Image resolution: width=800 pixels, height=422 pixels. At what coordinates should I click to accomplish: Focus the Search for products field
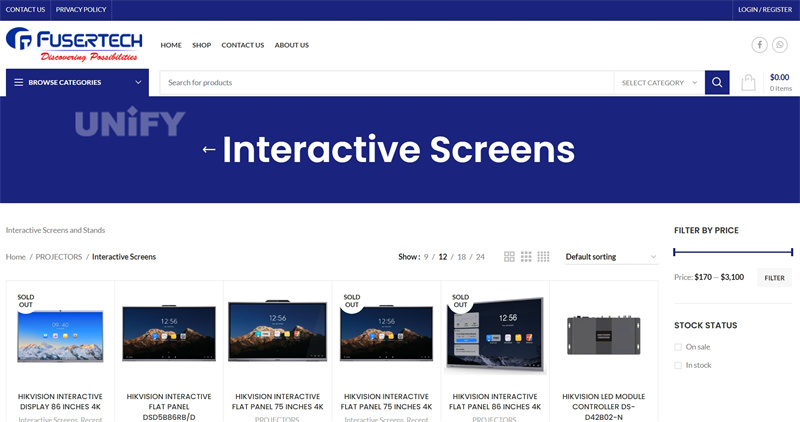tap(387, 83)
